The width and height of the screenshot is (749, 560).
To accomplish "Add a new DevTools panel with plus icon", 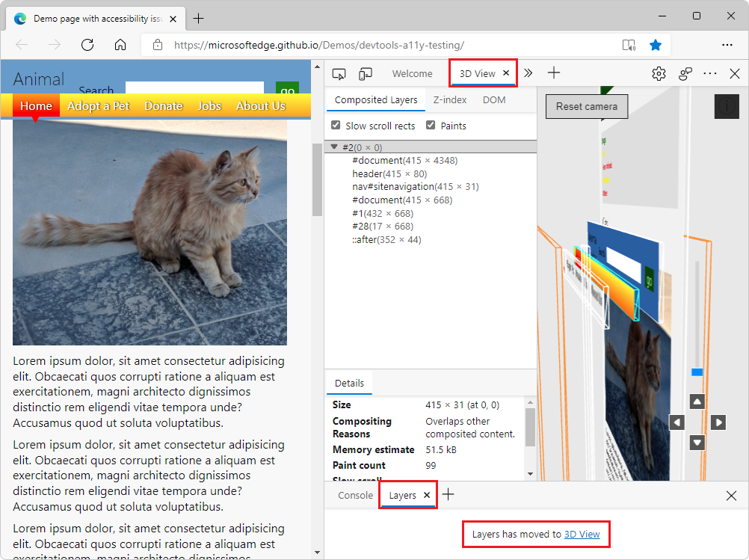I will tap(554, 73).
